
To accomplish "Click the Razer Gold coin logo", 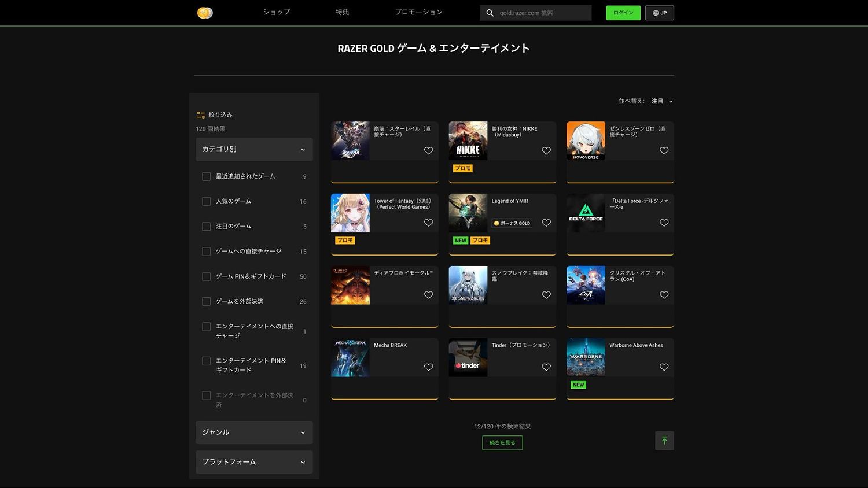I will (x=205, y=13).
